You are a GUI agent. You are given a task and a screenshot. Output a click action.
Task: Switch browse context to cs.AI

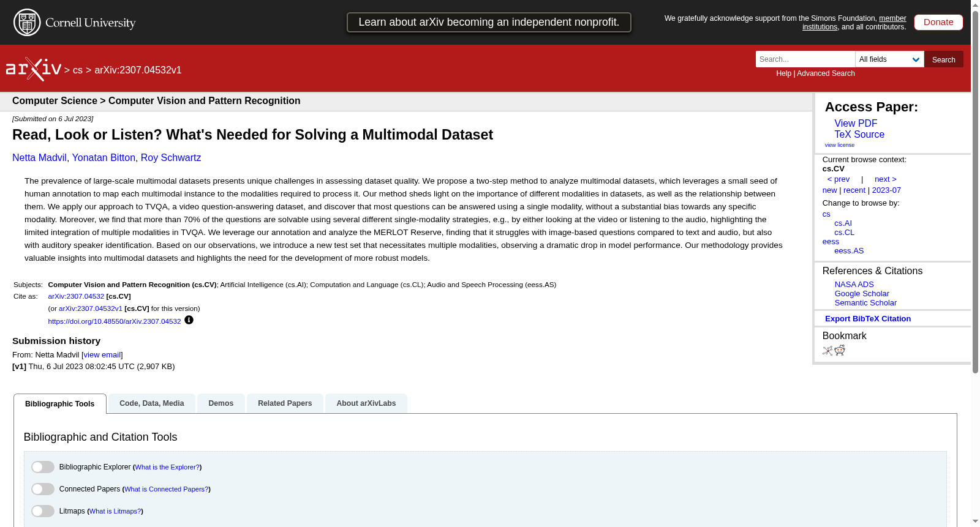(843, 223)
